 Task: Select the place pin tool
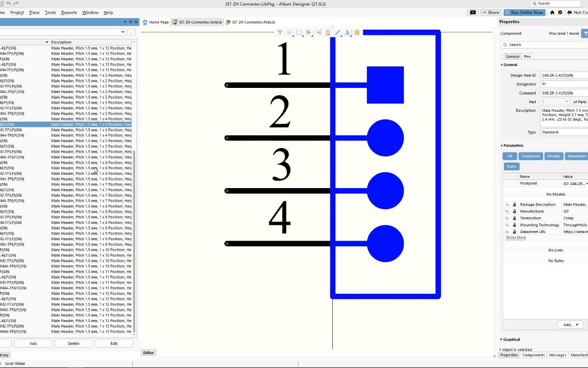coord(318,33)
